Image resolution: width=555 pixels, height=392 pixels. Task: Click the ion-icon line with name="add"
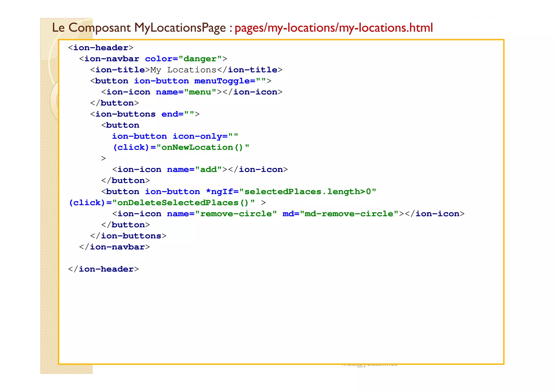click(200, 170)
